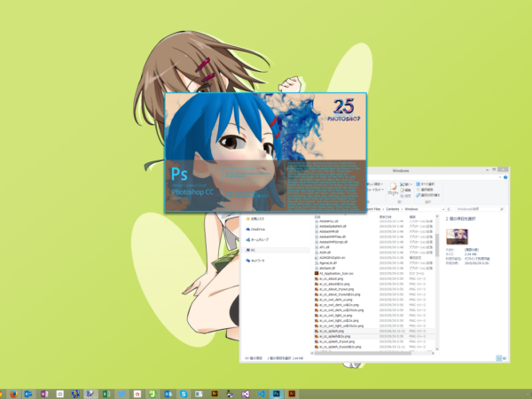Open the New item dropdown in ribbon

(x=375, y=184)
